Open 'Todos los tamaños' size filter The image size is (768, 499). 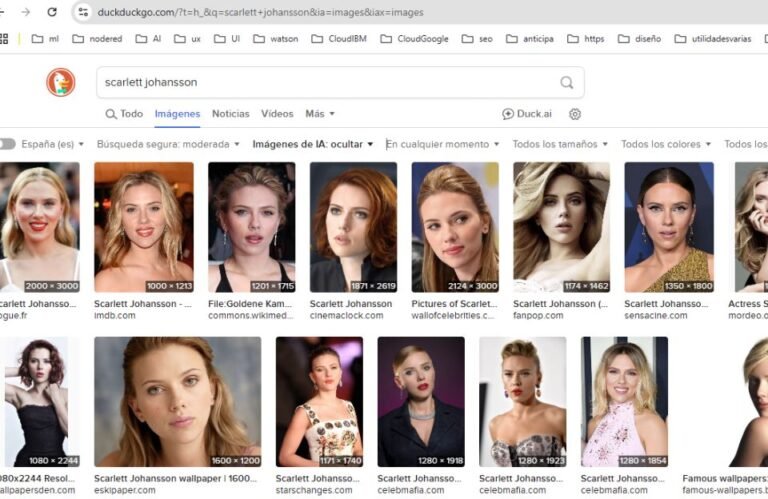[x=560, y=144]
